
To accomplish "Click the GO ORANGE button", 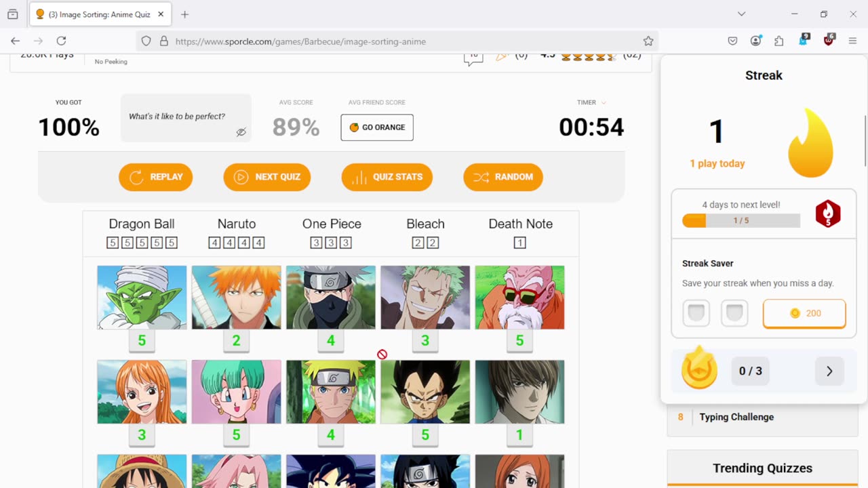I will tap(377, 127).
